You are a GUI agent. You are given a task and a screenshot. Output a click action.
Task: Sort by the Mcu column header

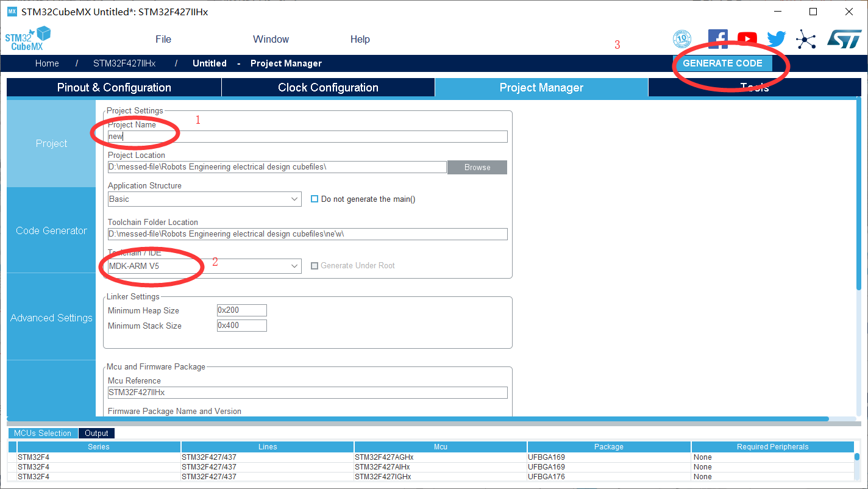pos(441,447)
